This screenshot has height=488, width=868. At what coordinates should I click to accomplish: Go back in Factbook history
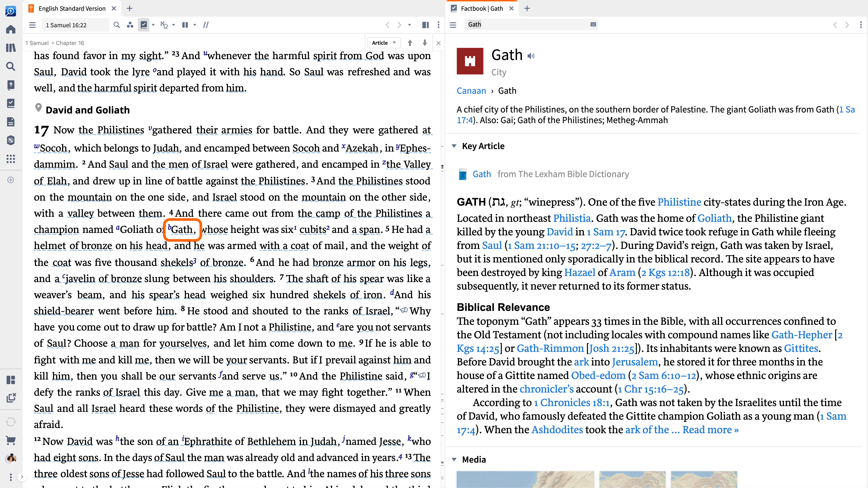pos(835,25)
